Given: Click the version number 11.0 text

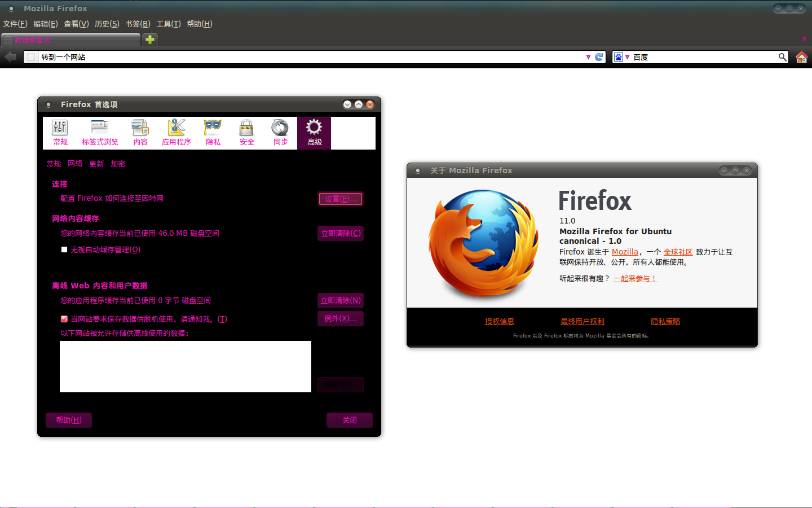Looking at the screenshot, I should tap(567, 221).
